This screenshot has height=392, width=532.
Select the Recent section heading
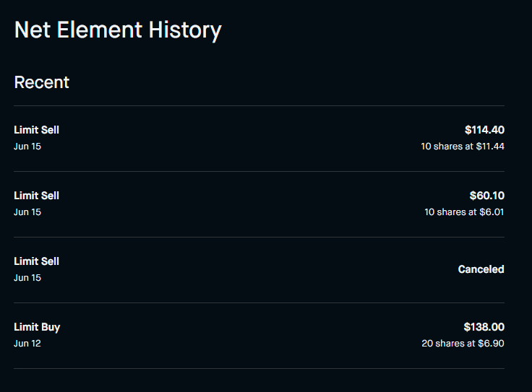pyautogui.click(x=42, y=82)
